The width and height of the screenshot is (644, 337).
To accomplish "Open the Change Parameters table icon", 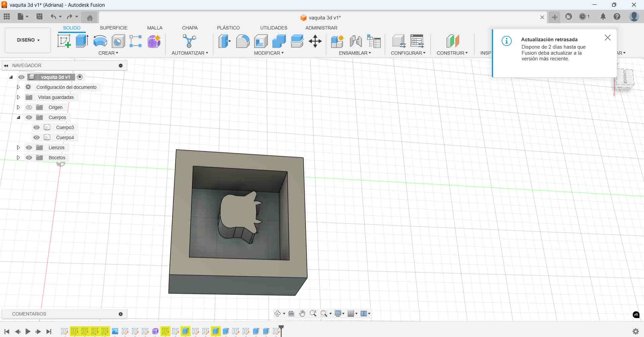I will [417, 41].
